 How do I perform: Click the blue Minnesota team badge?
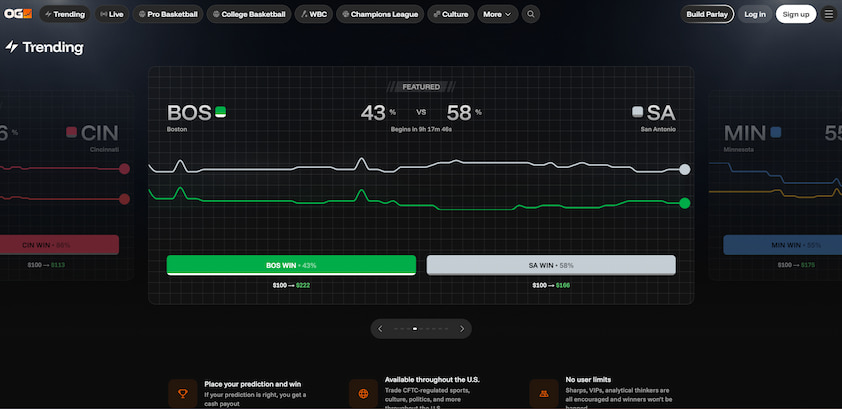pyautogui.click(x=775, y=132)
